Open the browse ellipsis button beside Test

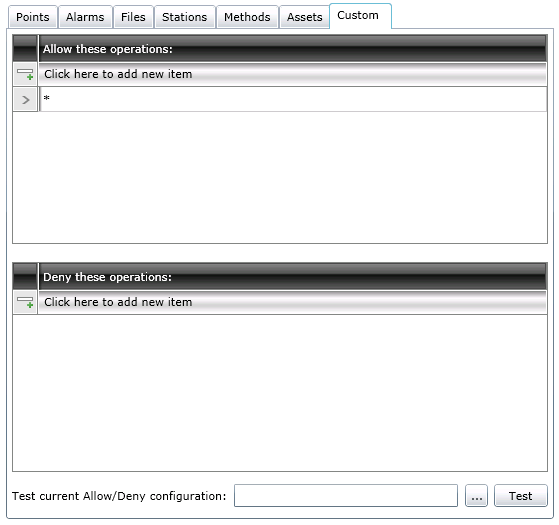pyautogui.click(x=476, y=496)
